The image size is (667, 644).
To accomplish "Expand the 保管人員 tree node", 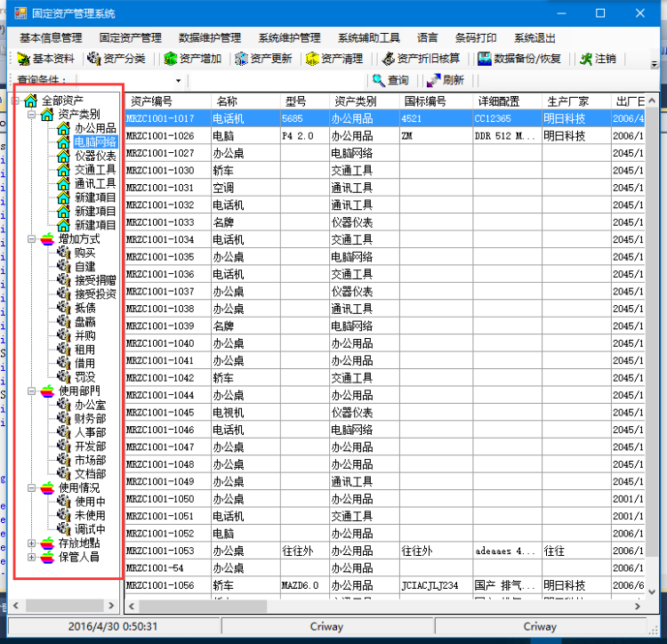I will (33, 558).
